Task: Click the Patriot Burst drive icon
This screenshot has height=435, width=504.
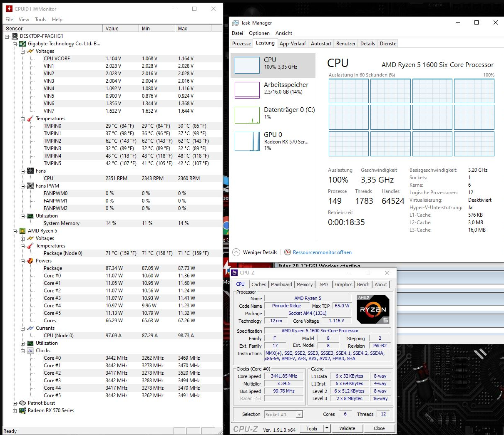Action: pos(22,403)
